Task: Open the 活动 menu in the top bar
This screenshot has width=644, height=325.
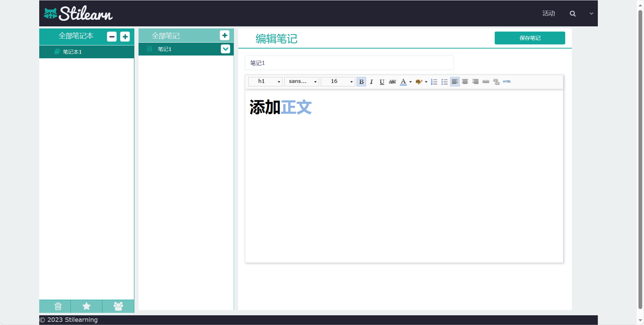Action: [549, 13]
